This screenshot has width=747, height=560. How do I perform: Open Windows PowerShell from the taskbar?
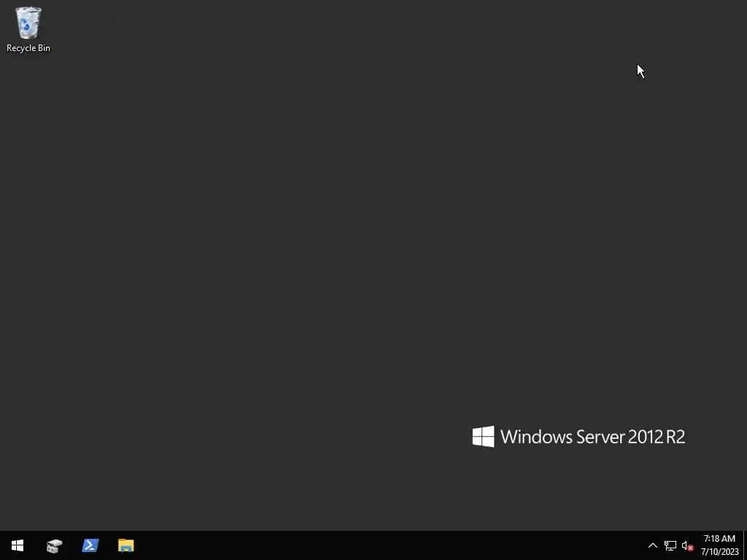(90, 545)
